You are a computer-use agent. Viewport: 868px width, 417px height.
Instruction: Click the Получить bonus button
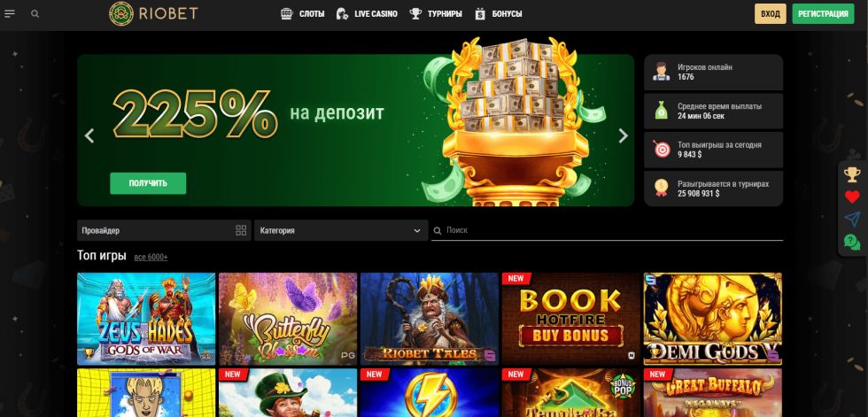148,183
